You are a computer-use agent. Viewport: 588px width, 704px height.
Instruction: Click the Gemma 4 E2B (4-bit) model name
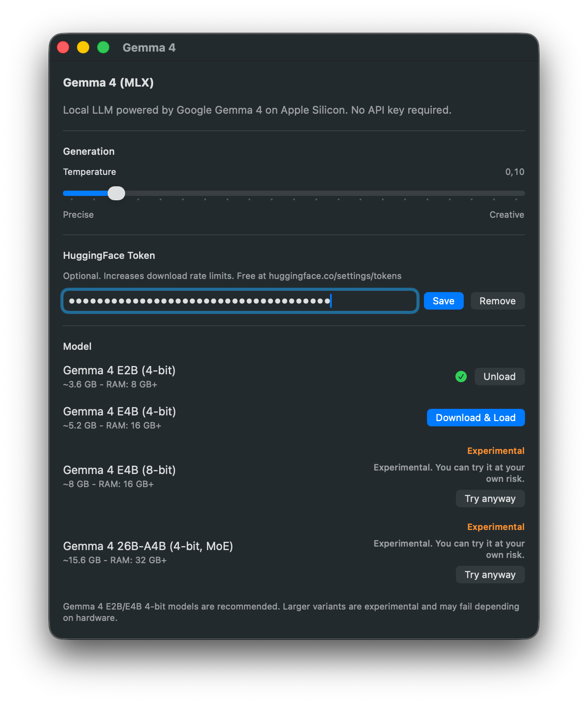click(119, 370)
